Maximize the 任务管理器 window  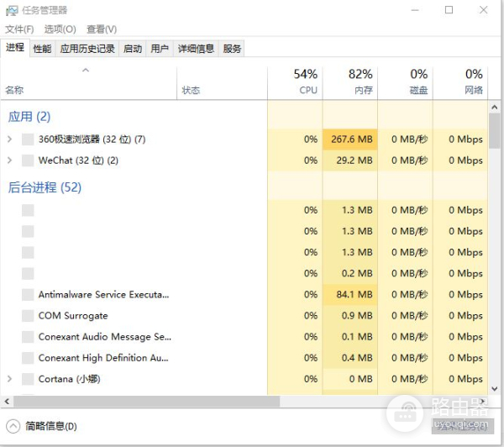click(x=449, y=10)
